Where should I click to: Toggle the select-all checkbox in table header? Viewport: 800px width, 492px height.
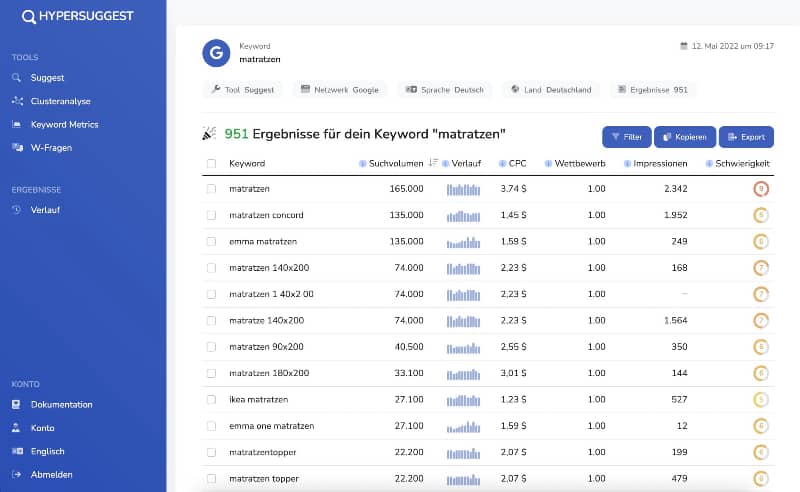tap(211, 163)
